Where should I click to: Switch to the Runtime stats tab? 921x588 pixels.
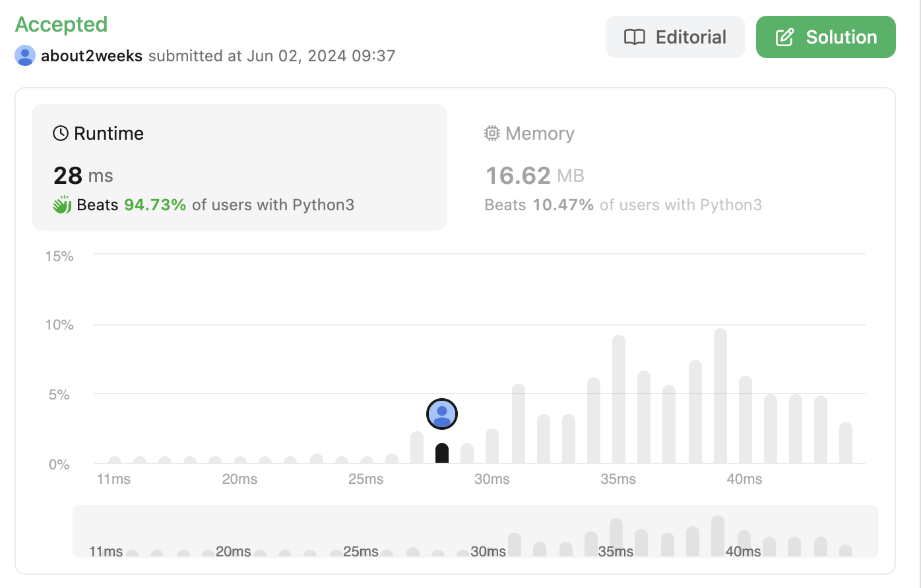(239, 167)
